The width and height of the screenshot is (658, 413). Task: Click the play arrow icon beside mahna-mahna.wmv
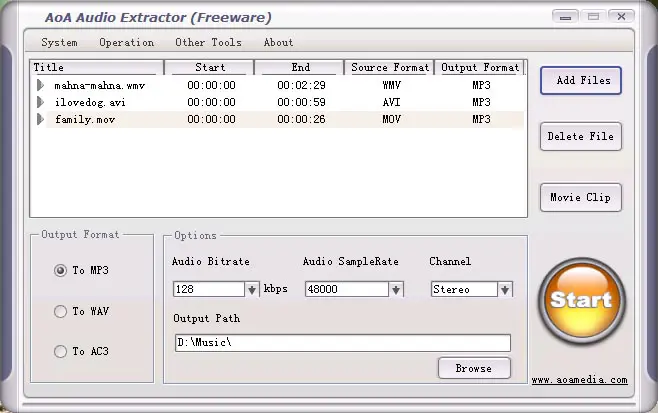pos(41,86)
